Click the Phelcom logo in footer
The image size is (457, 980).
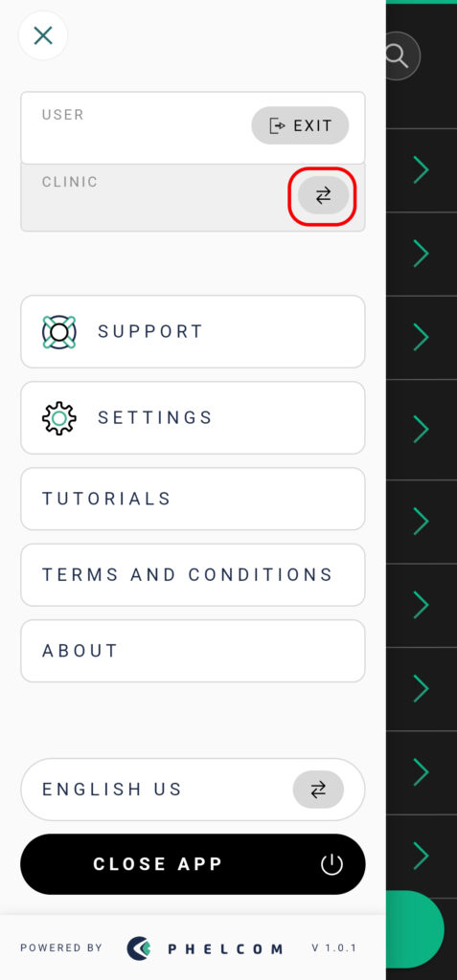[205, 948]
